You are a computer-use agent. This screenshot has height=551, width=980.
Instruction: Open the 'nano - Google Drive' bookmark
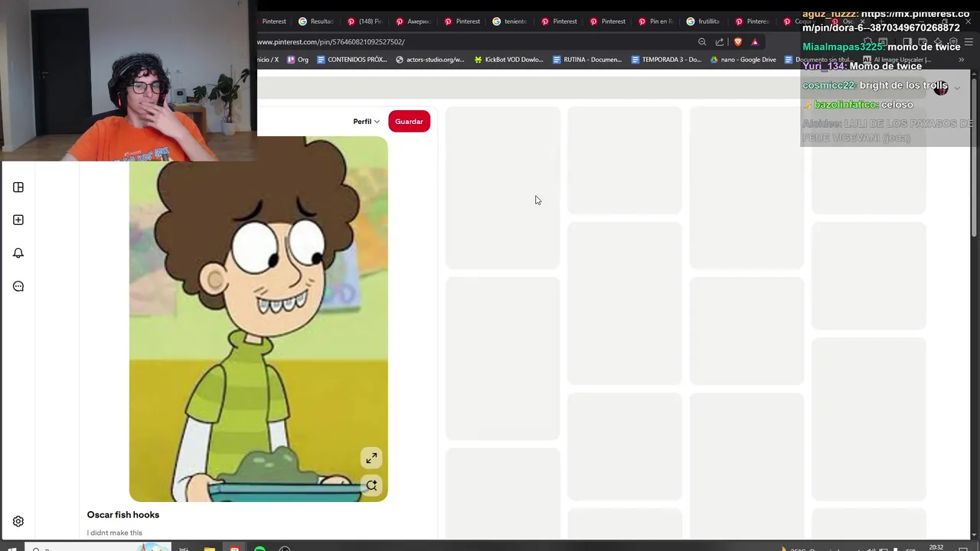pos(743,60)
